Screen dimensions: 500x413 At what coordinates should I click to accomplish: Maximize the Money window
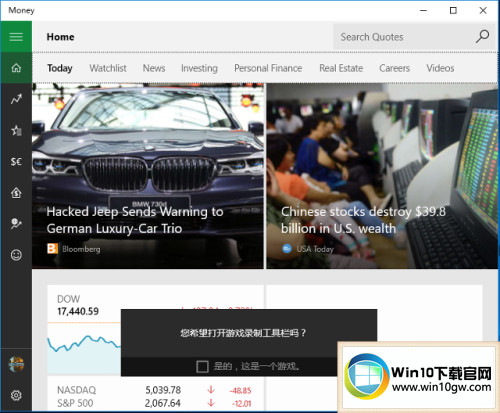[x=453, y=10]
